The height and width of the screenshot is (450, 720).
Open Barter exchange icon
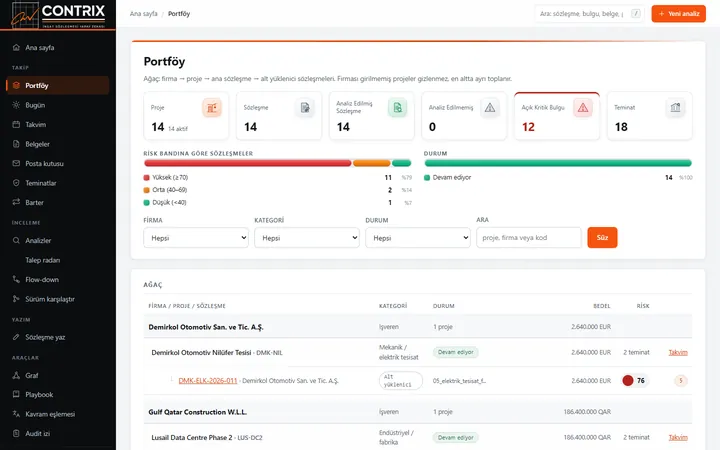tap(16, 202)
